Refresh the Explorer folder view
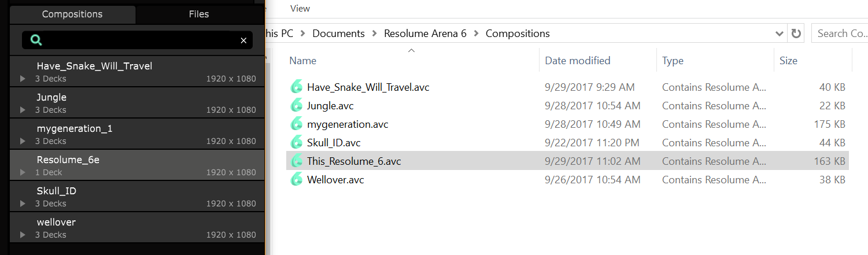This screenshot has width=868, height=255. (x=796, y=34)
